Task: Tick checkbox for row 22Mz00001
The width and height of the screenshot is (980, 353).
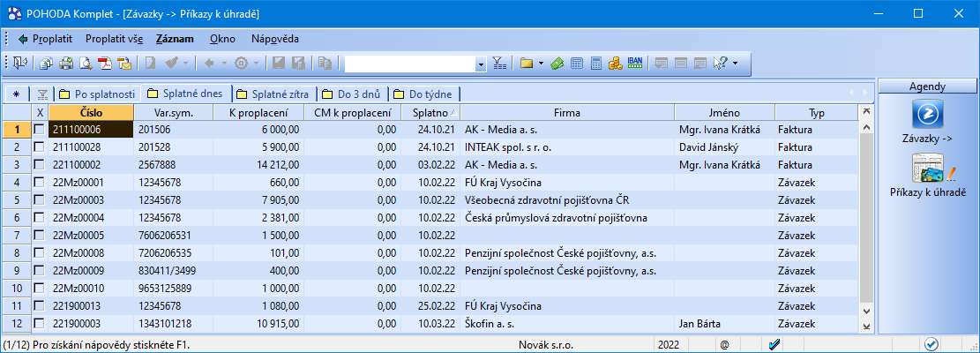Action: coord(40,183)
